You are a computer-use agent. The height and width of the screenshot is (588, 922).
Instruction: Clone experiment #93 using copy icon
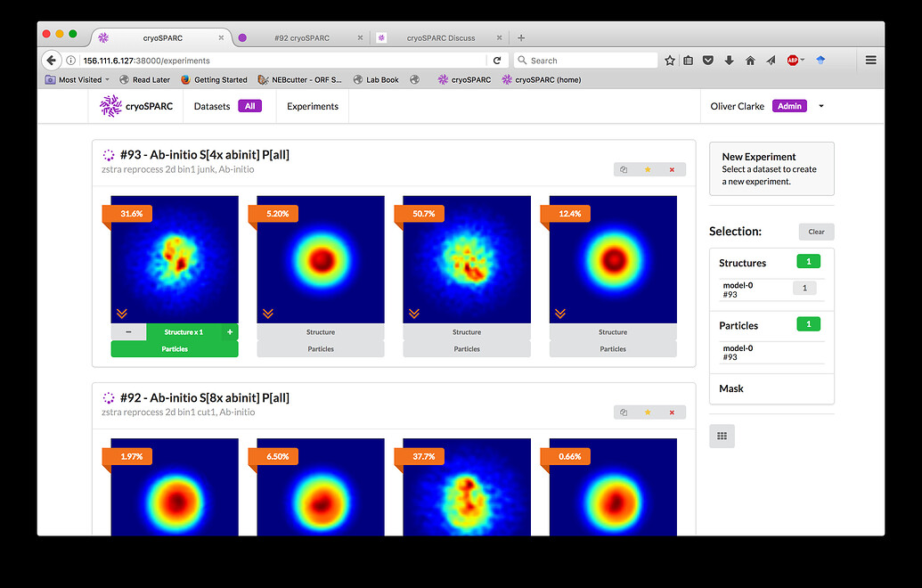tap(624, 169)
